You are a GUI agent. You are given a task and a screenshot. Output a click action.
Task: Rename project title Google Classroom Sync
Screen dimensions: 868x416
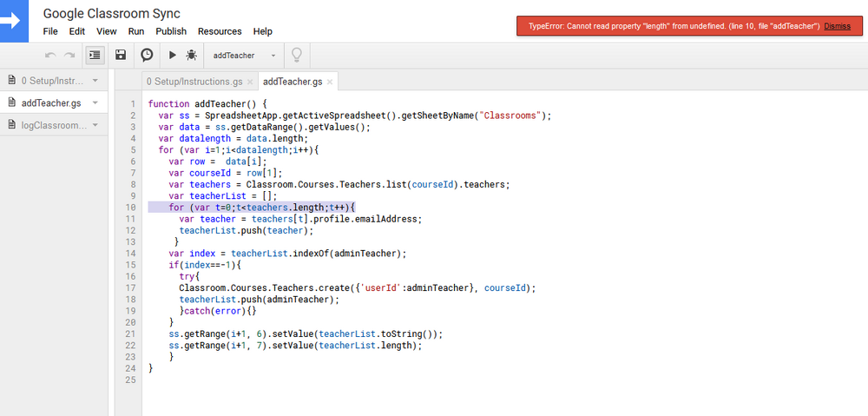coord(112,13)
